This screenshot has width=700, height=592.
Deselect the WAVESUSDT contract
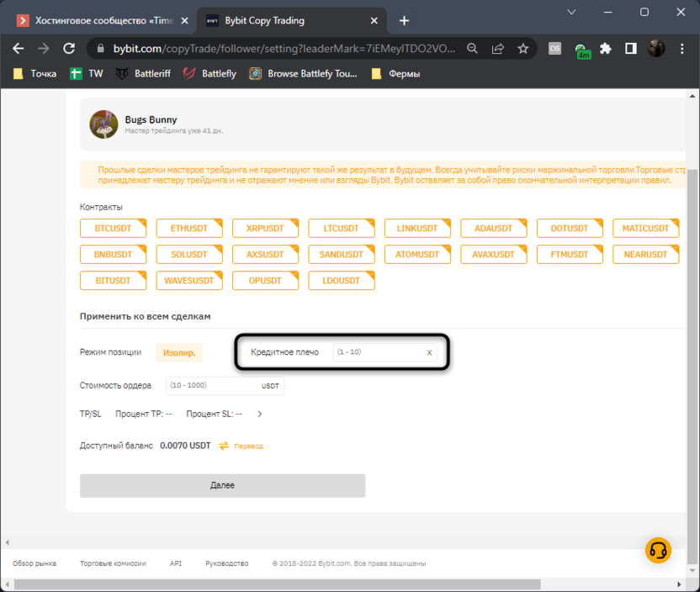point(189,280)
